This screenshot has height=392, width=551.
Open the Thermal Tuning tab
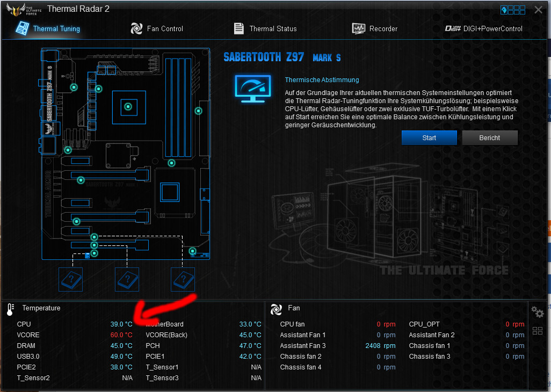pyautogui.click(x=48, y=28)
